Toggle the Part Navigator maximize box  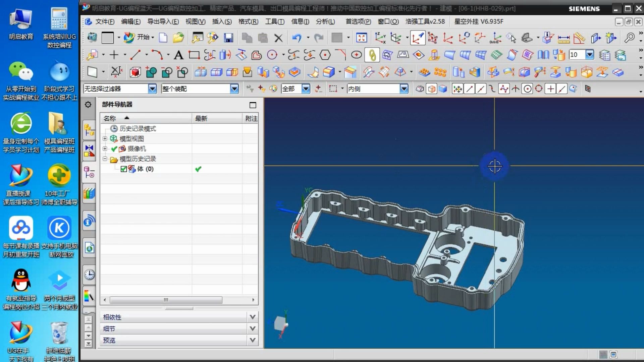(x=253, y=105)
